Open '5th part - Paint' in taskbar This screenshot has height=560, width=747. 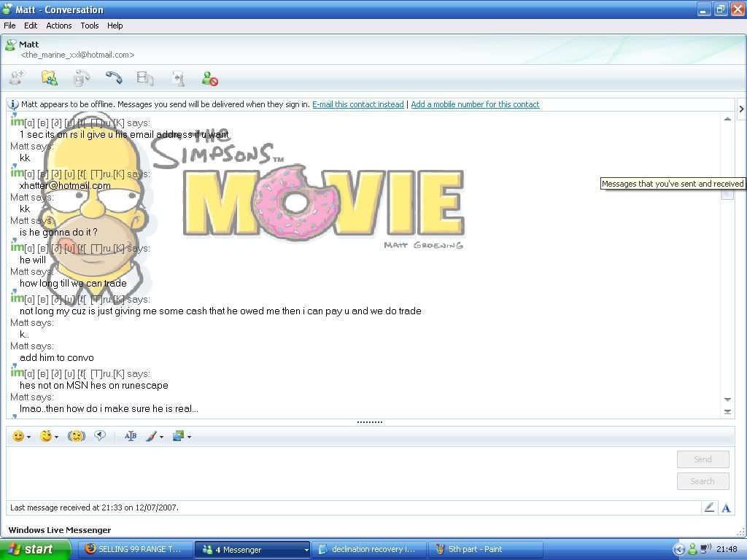[x=474, y=550]
